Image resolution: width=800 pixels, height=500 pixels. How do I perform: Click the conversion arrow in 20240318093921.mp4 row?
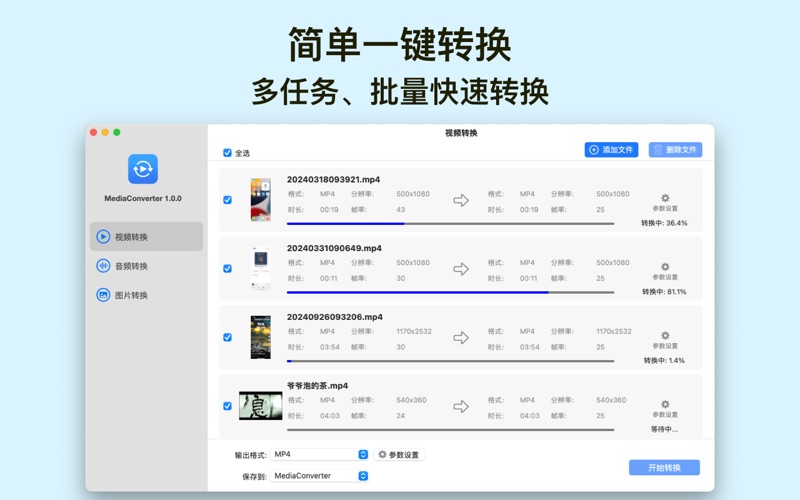point(461,200)
